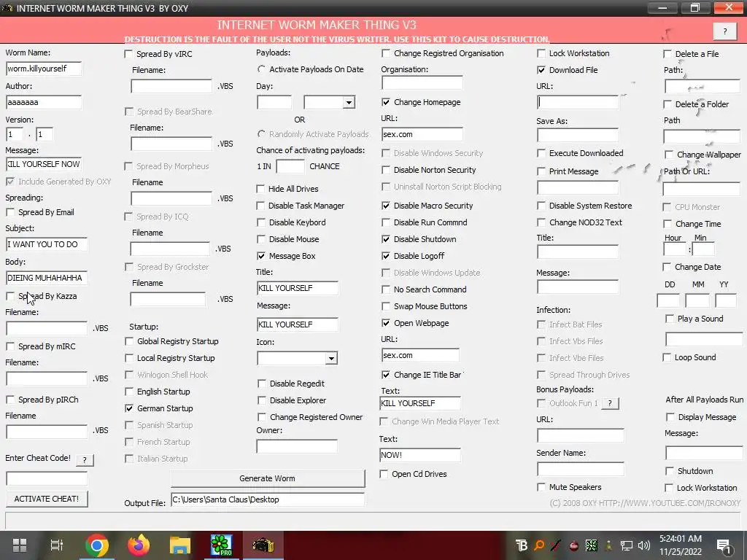Click the Hour field under Change Time
This screenshot has height=560, width=747.
coord(675,249)
